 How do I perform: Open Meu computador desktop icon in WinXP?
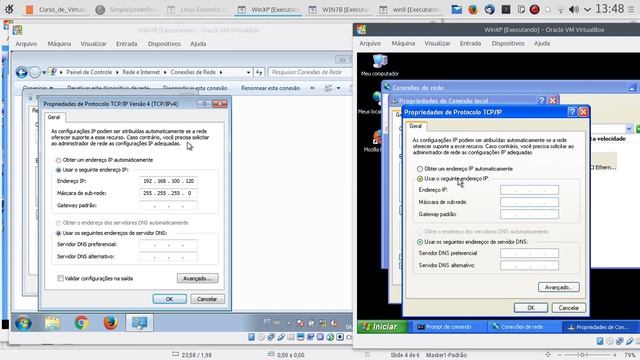(x=380, y=65)
